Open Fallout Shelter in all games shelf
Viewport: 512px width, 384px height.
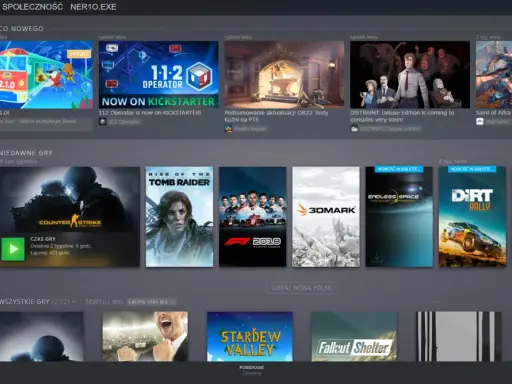(354, 337)
